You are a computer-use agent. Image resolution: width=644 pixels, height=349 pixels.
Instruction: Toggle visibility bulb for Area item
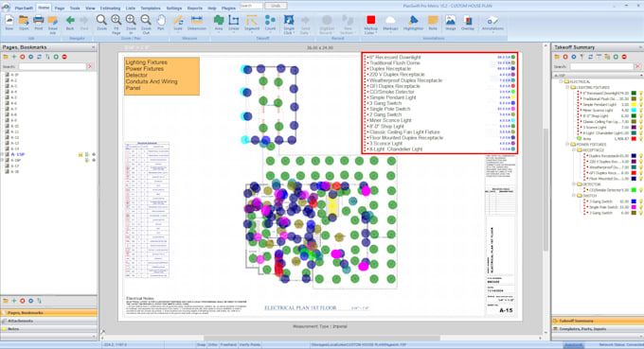click(641, 139)
